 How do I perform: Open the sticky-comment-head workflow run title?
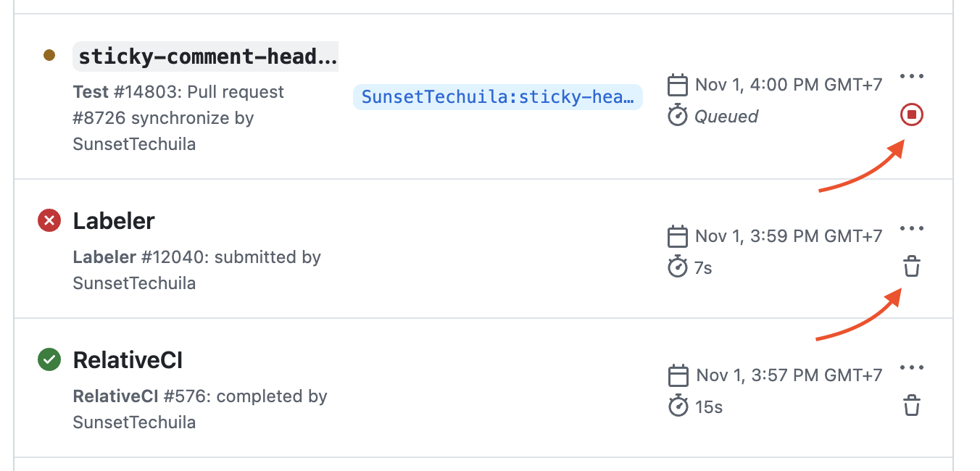click(207, 57)
